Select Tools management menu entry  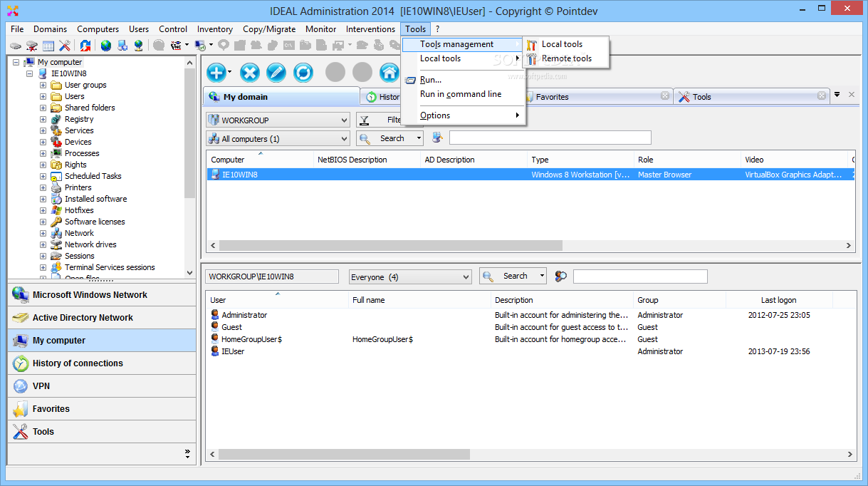coord(463,44)
